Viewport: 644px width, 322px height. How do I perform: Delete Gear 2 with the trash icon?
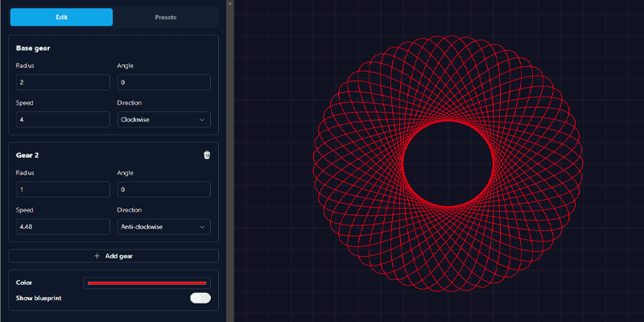coord(207,155)
